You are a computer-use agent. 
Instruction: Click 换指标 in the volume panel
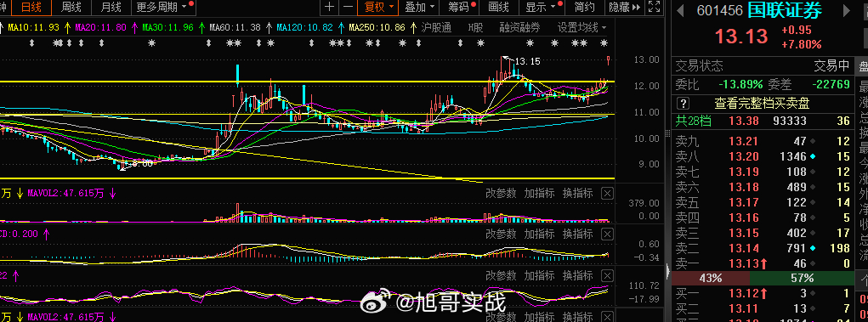pyautogui.click(x=577, y=193)
